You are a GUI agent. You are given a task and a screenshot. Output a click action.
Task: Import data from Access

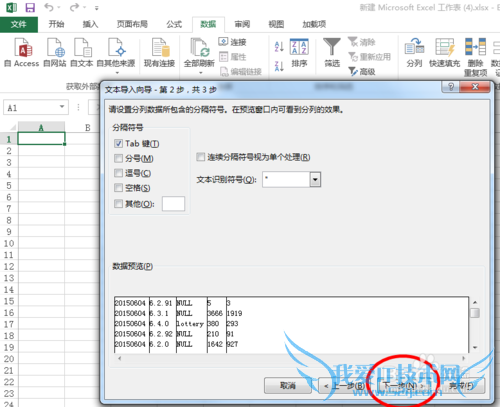pyautogui.click(x=22, y=52)
